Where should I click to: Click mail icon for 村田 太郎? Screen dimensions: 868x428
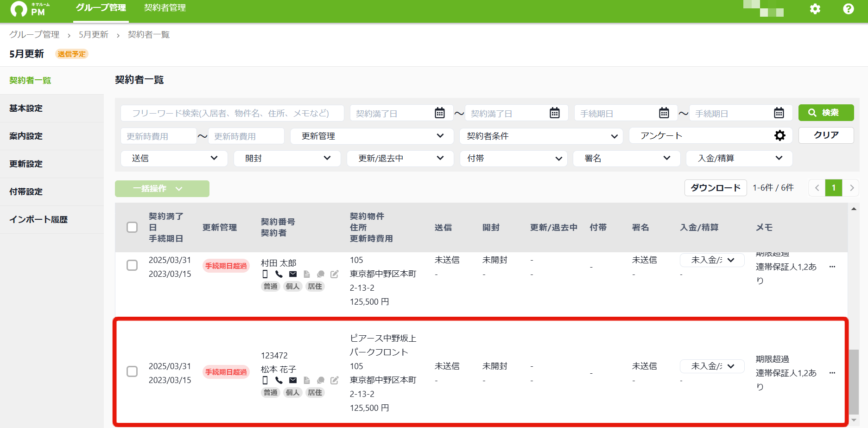[293, 274]
